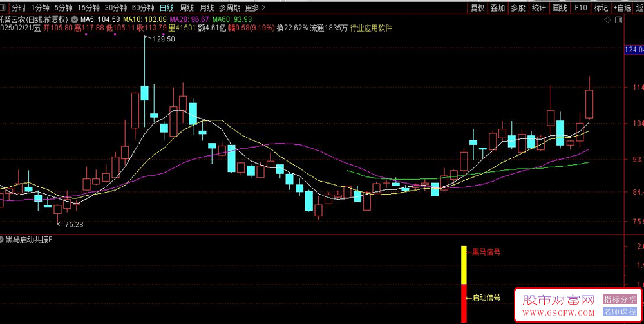Click the 复权 price adjustment button
Screen dimensions: 644x324
pos(478,7)
